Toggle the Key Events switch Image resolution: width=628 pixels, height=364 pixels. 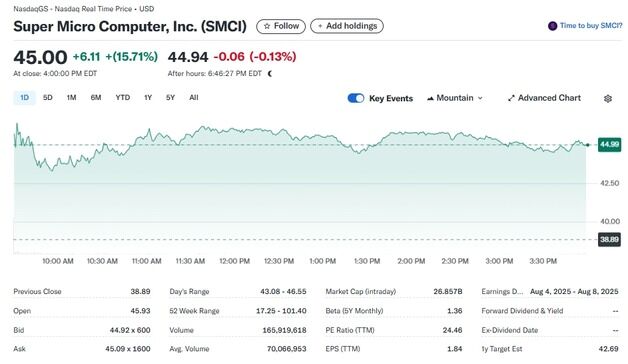point(356,98)
